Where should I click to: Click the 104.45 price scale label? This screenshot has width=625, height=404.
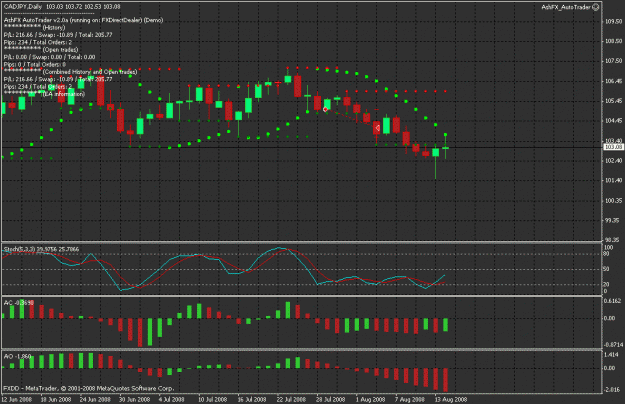614,121
